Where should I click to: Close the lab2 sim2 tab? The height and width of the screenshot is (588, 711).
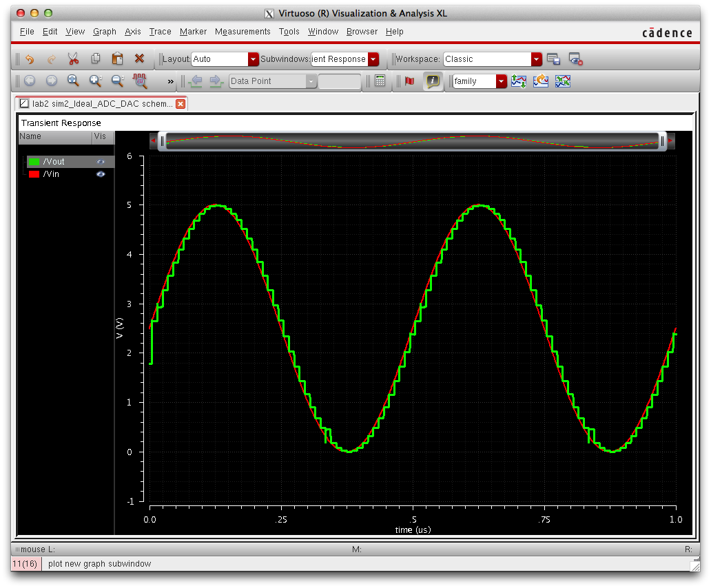(x=181, y=104)
